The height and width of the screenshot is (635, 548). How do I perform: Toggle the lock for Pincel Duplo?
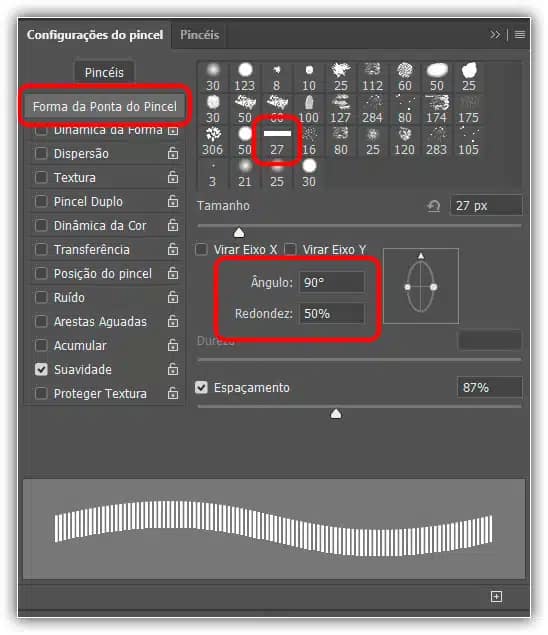coord(173,201)
